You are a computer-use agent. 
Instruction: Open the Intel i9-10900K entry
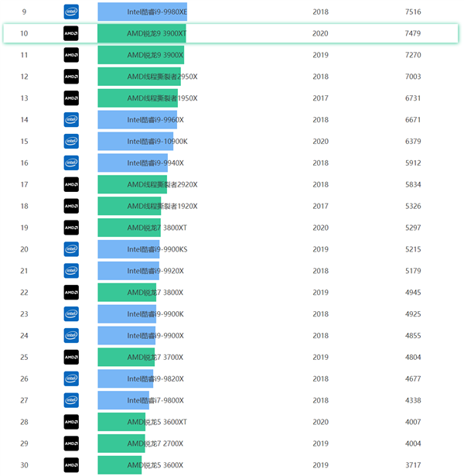click(157, 142)
